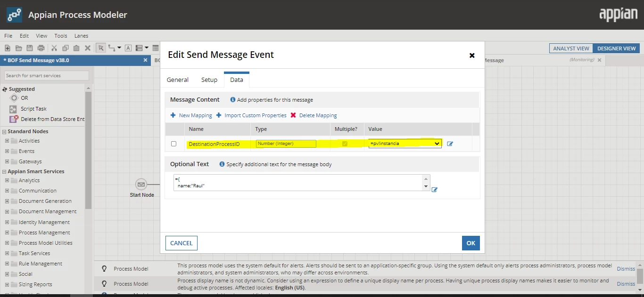The height and width of the screenshot is (297, 644).
Task: Switch to the General tab
Action: (x=178, y=80)
